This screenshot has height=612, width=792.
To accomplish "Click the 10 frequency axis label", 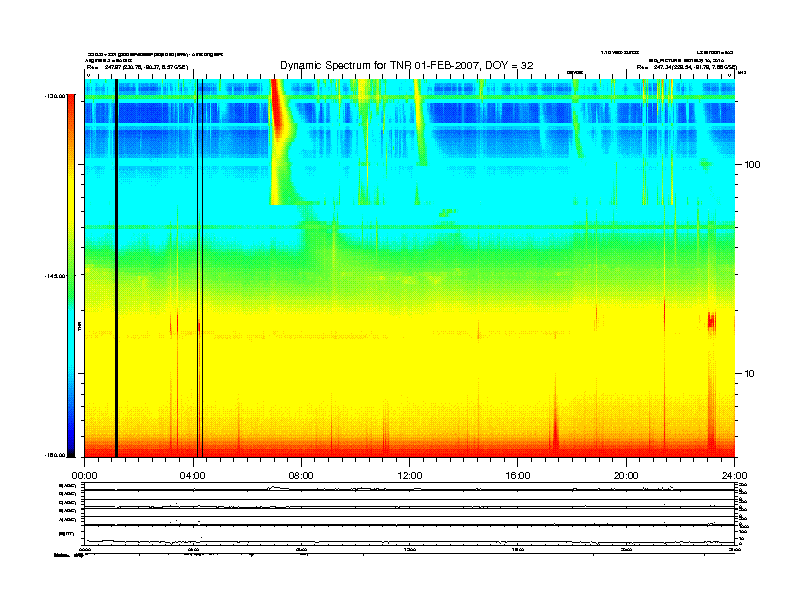I will (749, 374).
